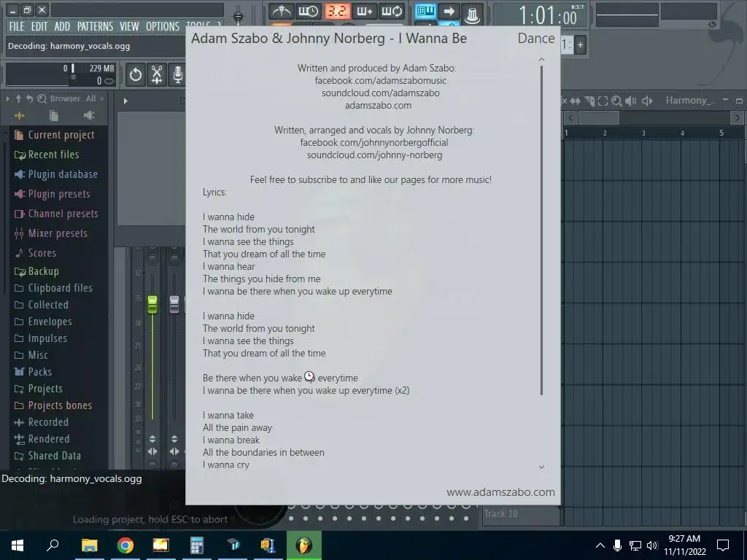This screenshot has width=747, height=560.
Task: Click piano roll scroll right arrow
Action: [737, 117]
